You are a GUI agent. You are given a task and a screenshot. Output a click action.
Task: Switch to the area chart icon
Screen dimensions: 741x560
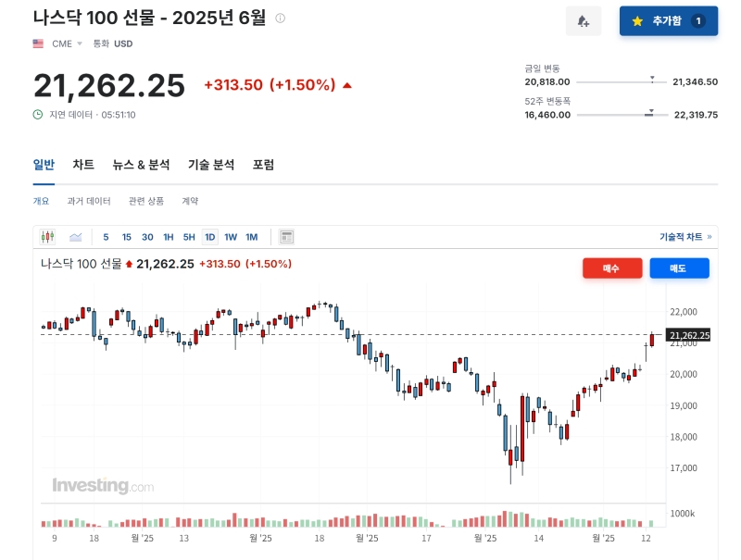[78, 236]
